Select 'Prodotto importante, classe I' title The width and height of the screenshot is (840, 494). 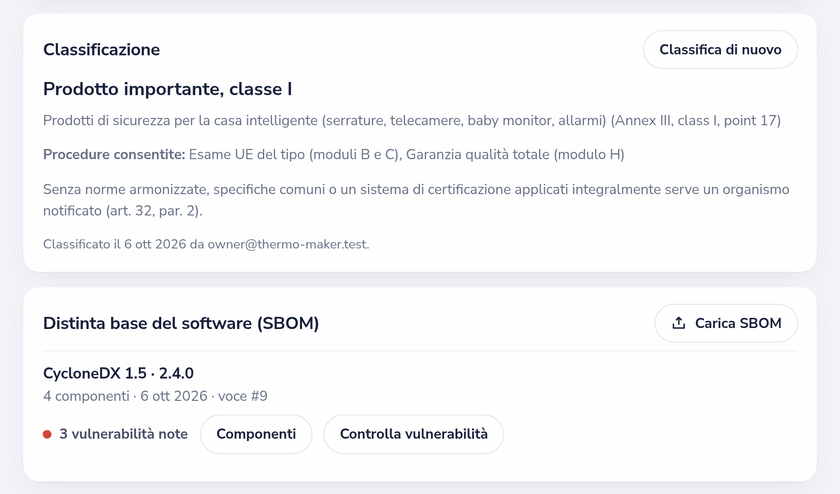click(167, 89)
